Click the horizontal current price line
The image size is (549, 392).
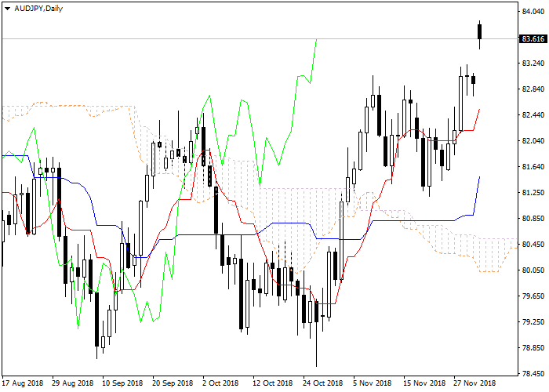click(x=235, y=38)
